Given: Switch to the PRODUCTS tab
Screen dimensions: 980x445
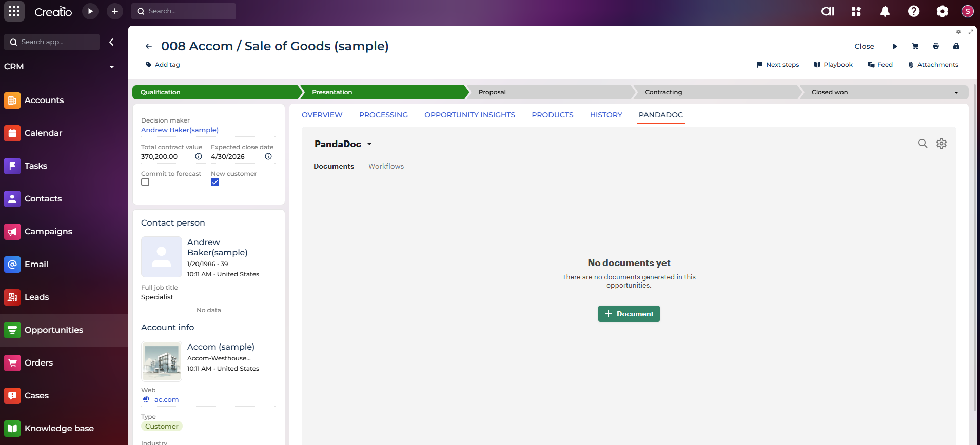Looking at the screenshot, I should [x=552, y=115].
